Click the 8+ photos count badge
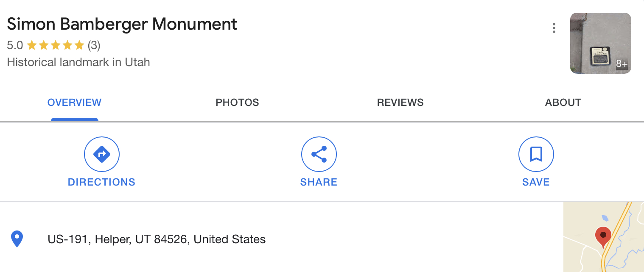Viewport: 644px width, 272px height. [x=622, y=64]
